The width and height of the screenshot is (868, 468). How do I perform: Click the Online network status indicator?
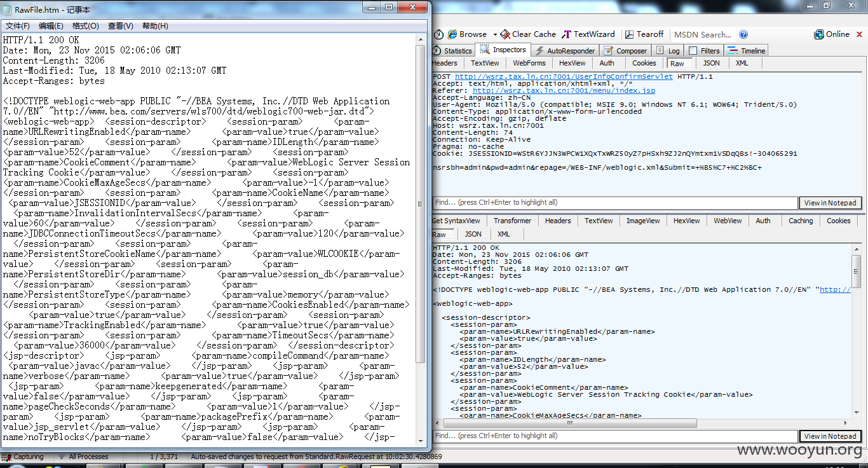(x=832, y=34)
